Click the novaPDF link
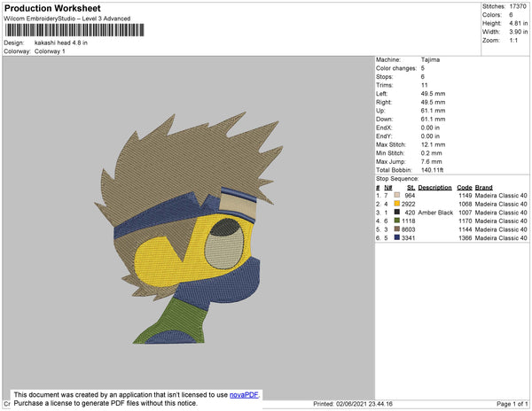532x411 pixels. point(244,395)
